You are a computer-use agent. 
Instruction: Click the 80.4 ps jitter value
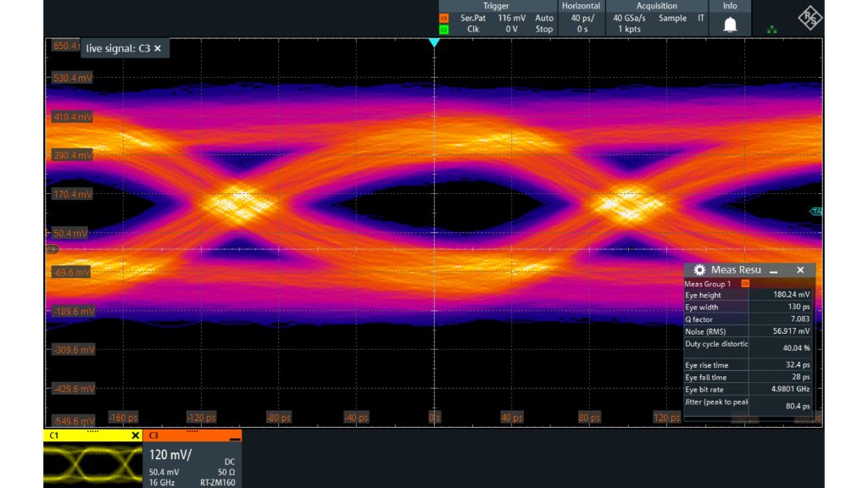pyautogui.click(x=798, y=406)
